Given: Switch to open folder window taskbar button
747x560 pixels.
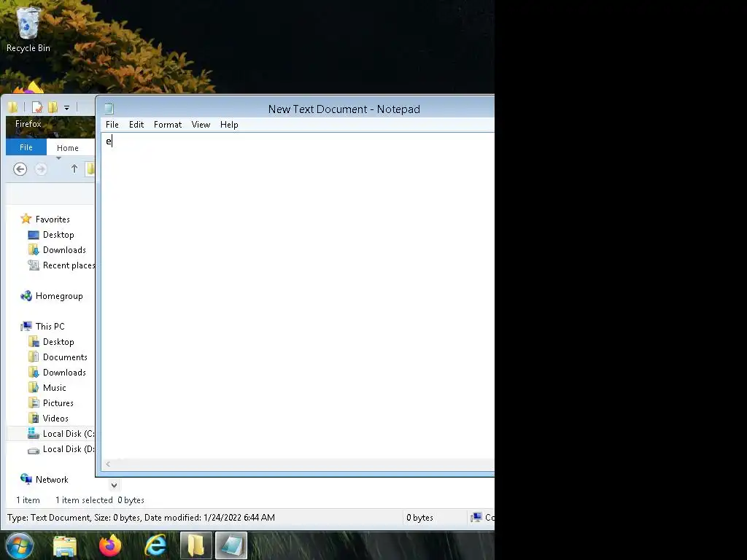Looking at the screenshot, I should [x=196, y=545].
